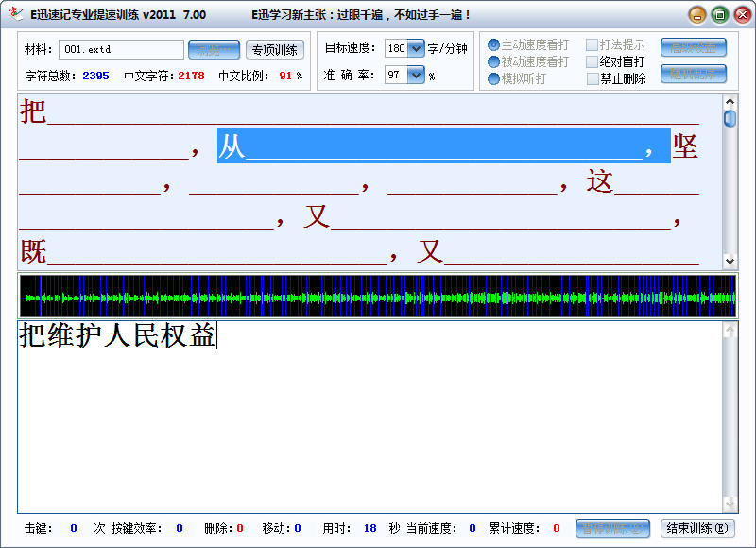Image resolution: width=756 pixels, height=548 pixels.
Task: Click the 专项训练 button
Action: point(275,50)
